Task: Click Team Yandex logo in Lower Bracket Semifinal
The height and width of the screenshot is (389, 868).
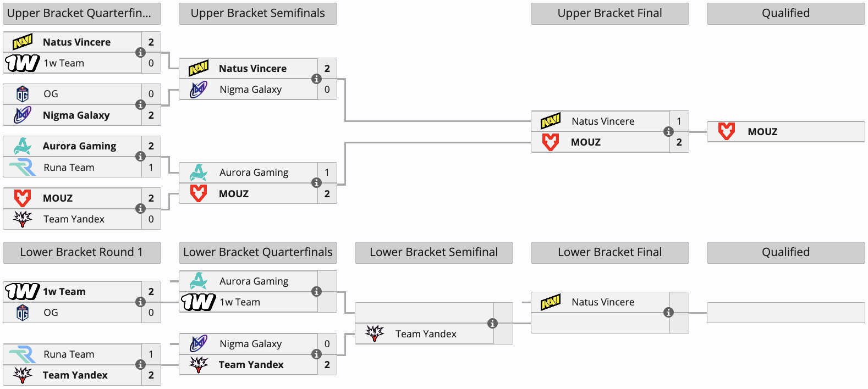Action: (x=375, y=334)
